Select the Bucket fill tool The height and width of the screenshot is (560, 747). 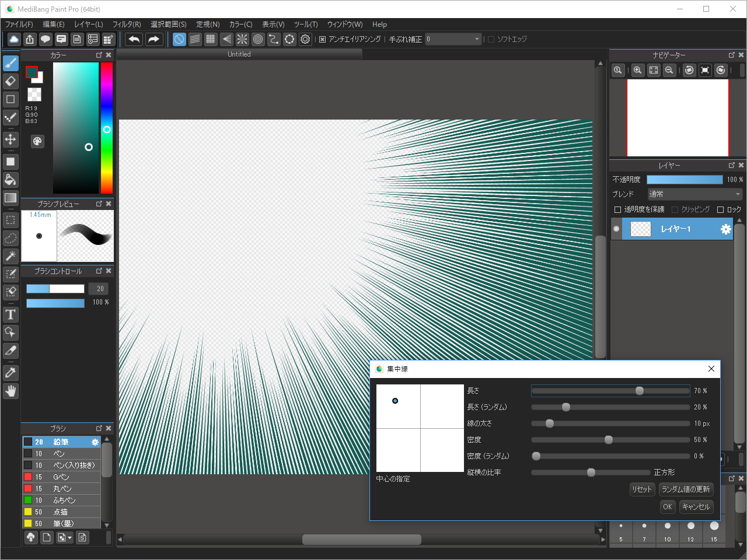tap(11, 180)
